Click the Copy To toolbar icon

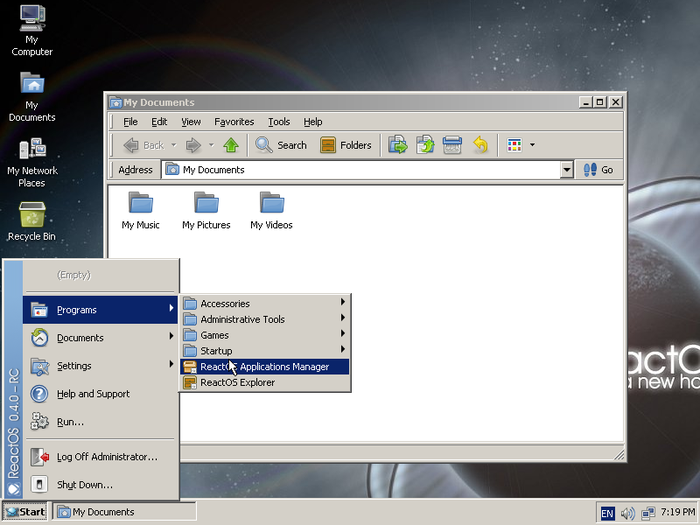[x=425, y=145]
